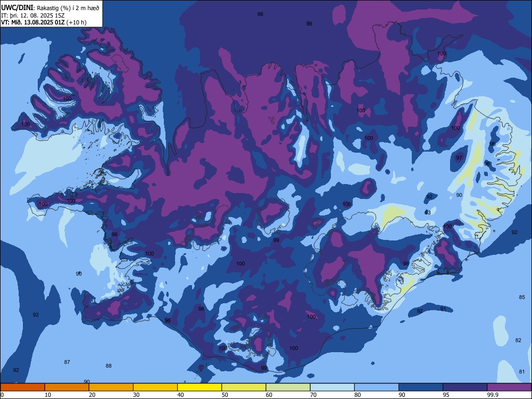Screen dimensions: 532x399
Task: Click the legend scale label '30'
Action: [136, 395]
